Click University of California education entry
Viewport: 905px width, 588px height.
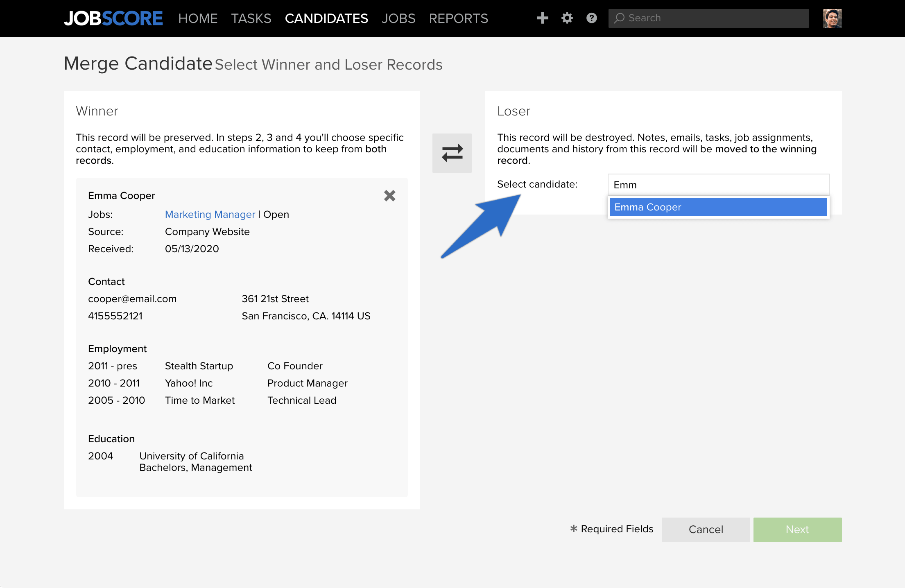click(x=192, y=456)
